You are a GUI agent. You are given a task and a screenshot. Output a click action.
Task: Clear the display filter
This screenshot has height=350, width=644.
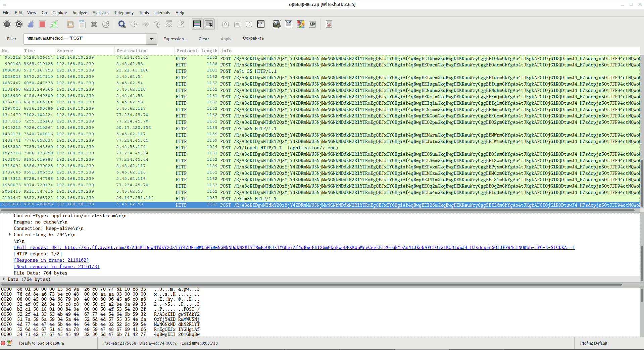[x=203, y=39]
